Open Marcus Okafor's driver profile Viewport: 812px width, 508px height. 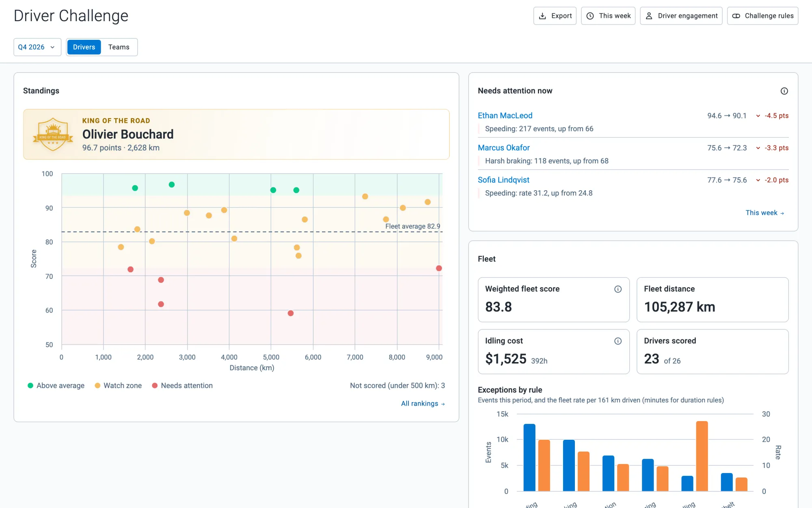tap(504, 148)
